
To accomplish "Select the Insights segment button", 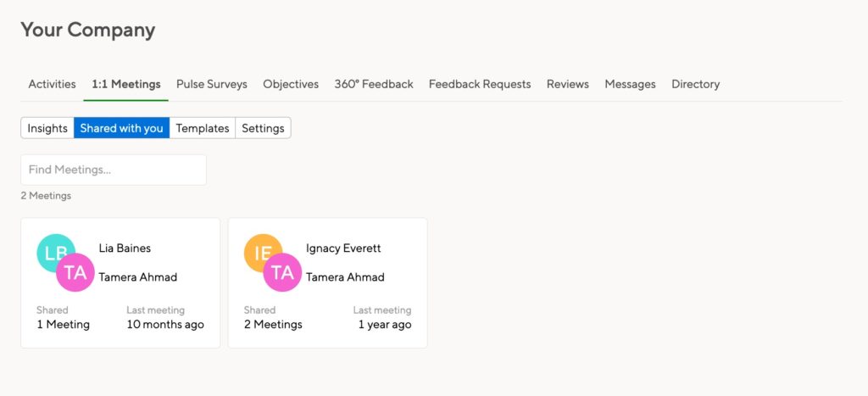I will click(47, 128).
